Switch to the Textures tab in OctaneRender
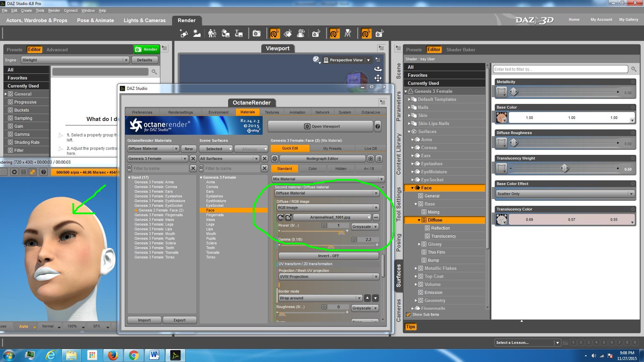Image resolution: width=644 pixels, height=362 pixels. tap(272, 112)
